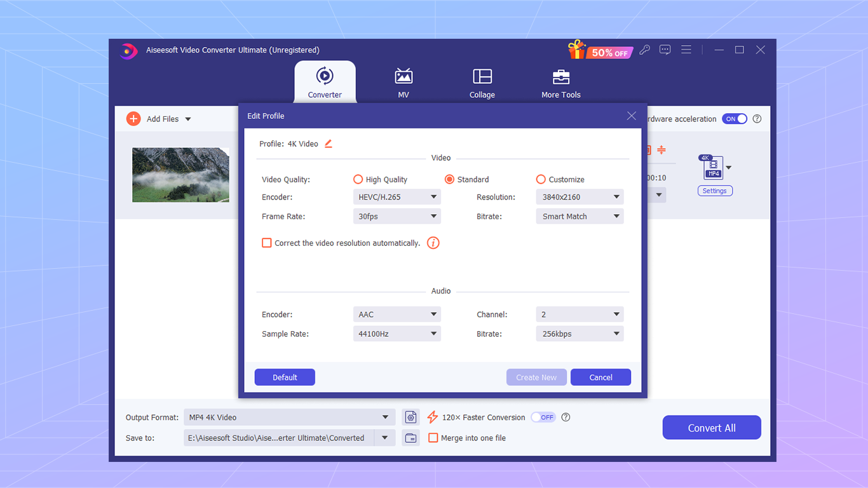The image size is (868, 488).
Task: Open the output folder icon next to Save to
Action: pyautogui.click(x=410, y=438)
